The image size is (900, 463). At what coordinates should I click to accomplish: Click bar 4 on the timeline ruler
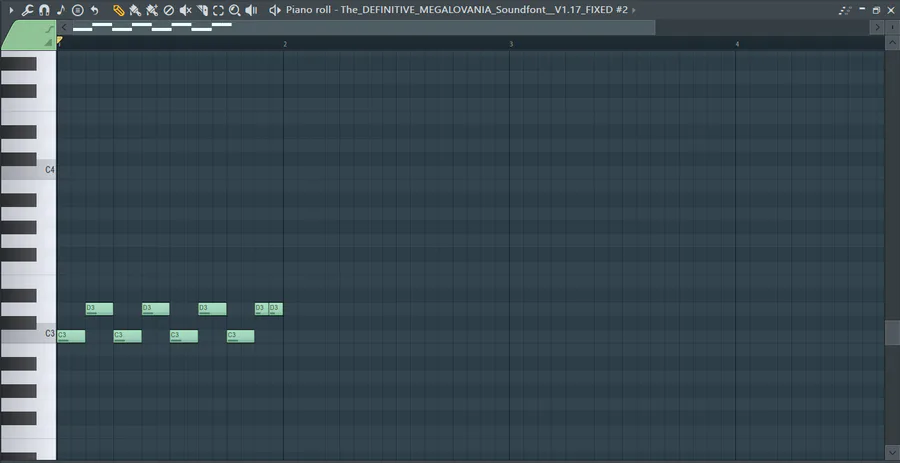coord(737,44)
